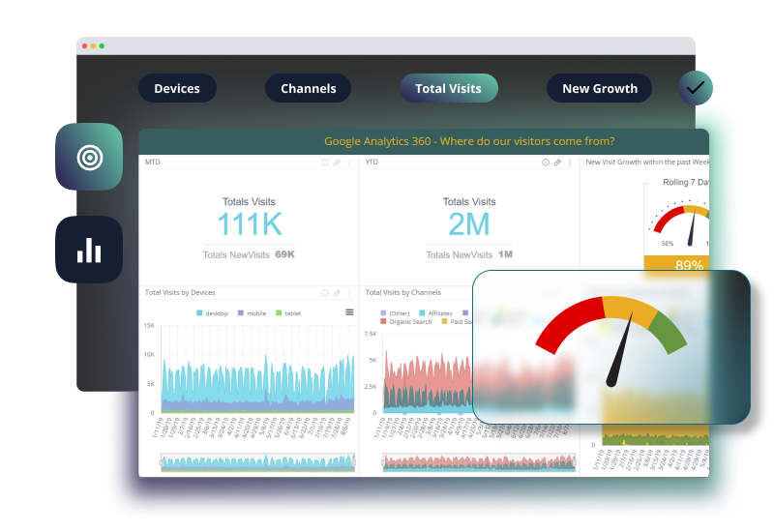774x532 pixels.
Task: Toggle the mobile series in the chart legend
Action: click(251, 313)
